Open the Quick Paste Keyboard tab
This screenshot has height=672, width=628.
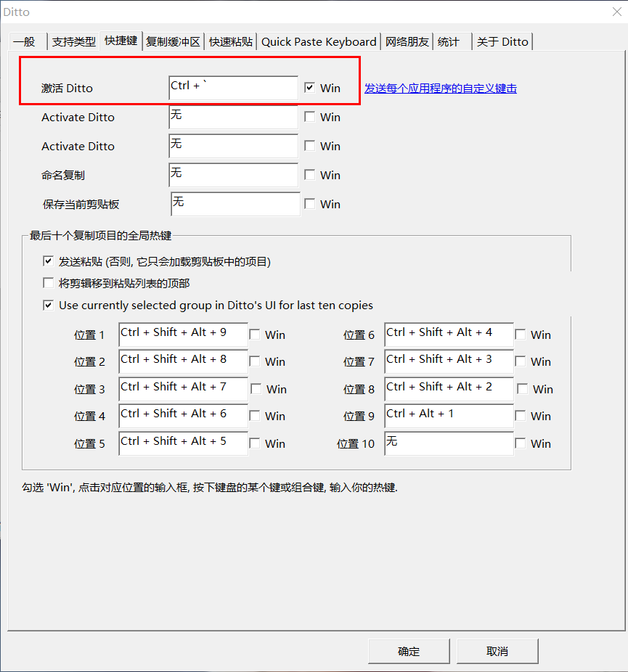pyautogui.click(x=319, y=41)
